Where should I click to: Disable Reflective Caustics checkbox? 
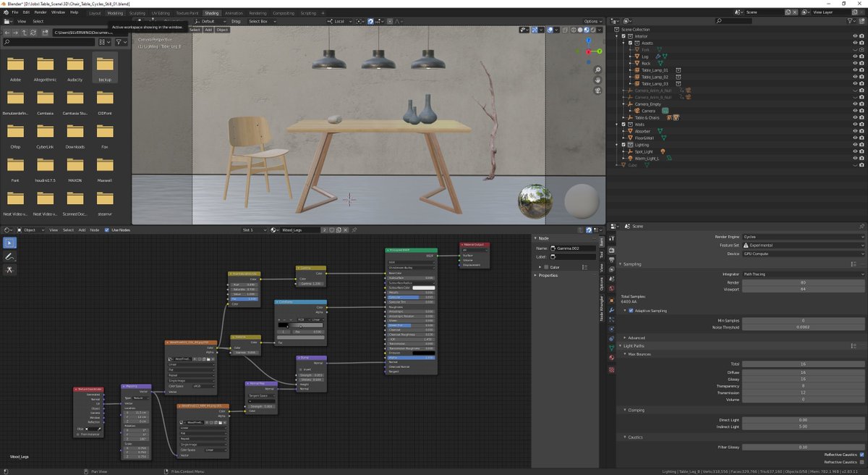coord(861,455)
